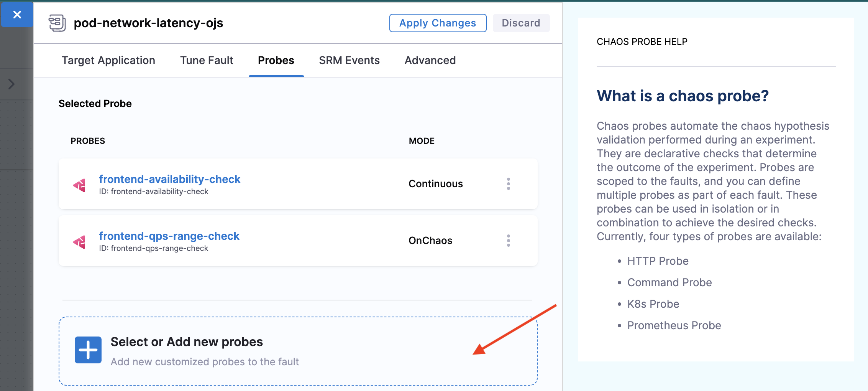Open options menu for frontend-qps-range-check
The width and height of the screenshot is (868, 391).
pos(508,241)
